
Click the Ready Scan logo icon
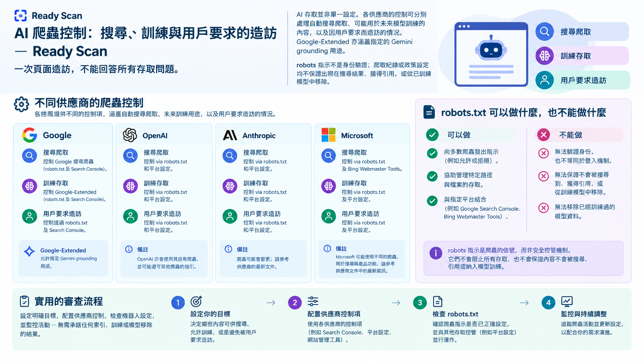tap(21, 16)
